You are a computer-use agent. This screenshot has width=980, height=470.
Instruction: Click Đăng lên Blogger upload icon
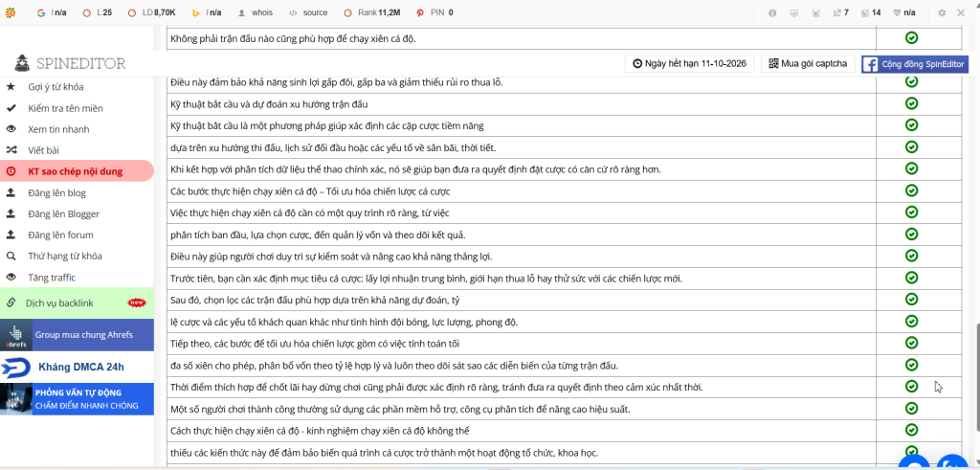coord(11,213)
